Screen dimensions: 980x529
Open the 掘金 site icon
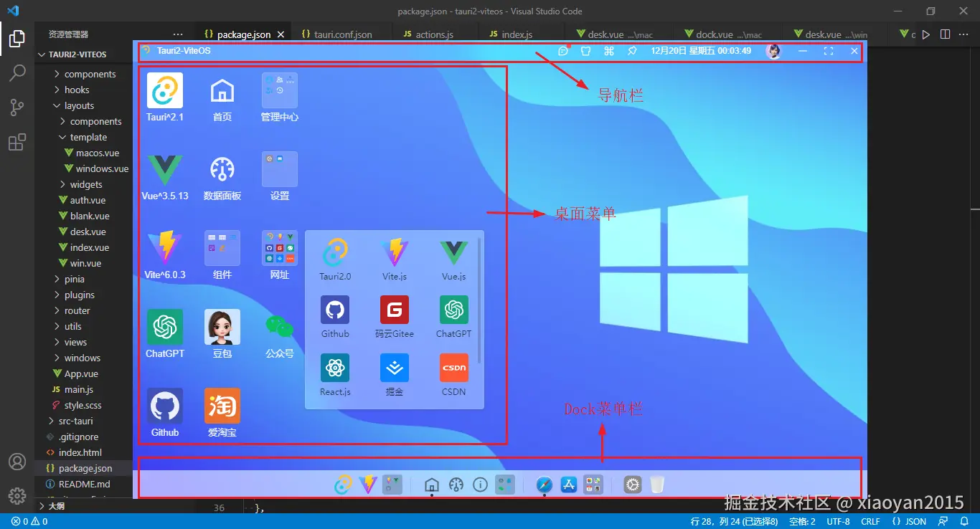(395, 368)
